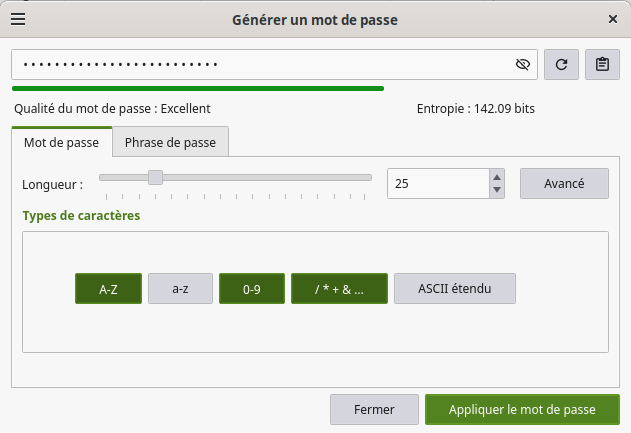This screenshot has height=433, width=631.
Task: Close the Générer un mot de passe window
Action: (x=612, y=19)
